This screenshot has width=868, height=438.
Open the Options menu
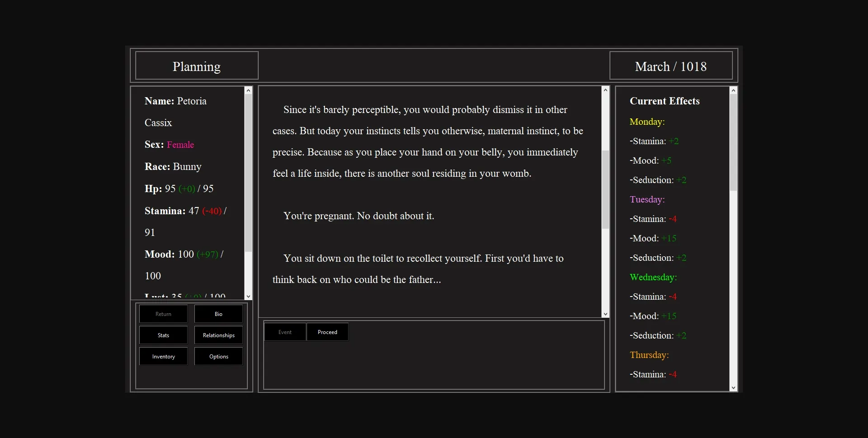[218, 356]
